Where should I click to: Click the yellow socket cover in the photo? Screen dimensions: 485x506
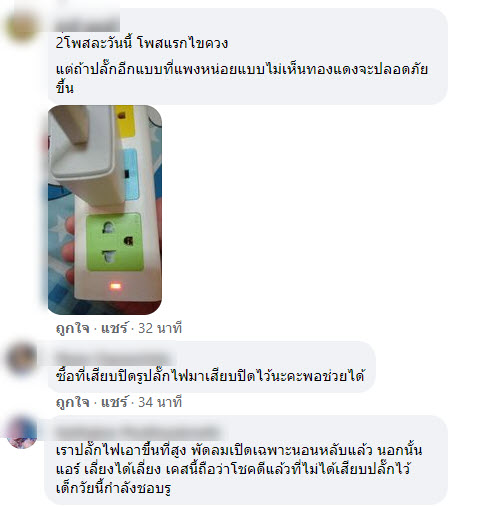[125, 121]
